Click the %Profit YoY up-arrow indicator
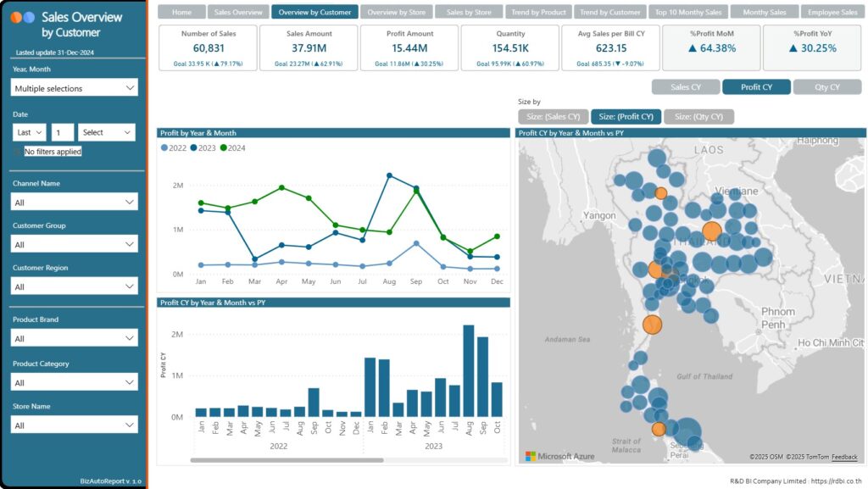The width and height of the screenshot is (868, 489). 793,48
